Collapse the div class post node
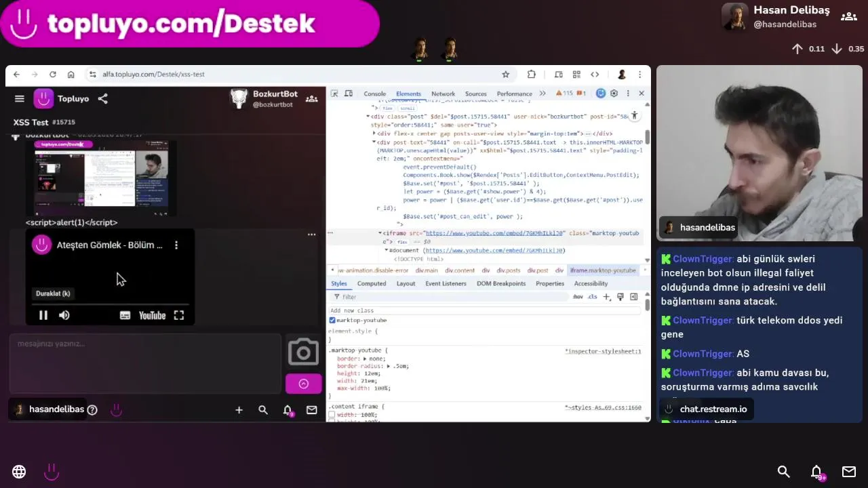868x488 pixels. coord(368,117)
